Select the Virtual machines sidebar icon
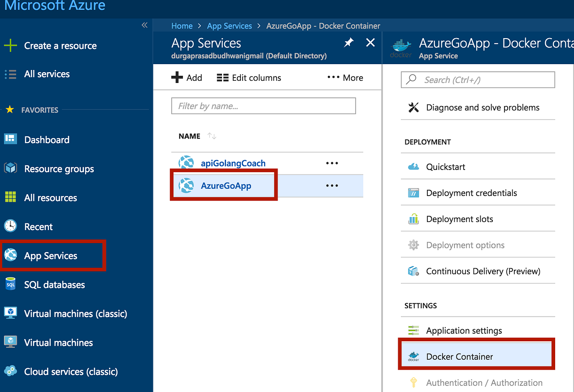 [10, 342]
